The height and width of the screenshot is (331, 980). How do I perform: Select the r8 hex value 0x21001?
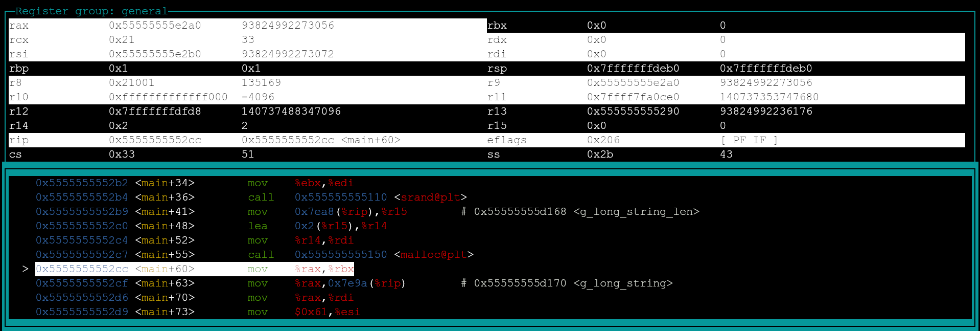coord(131,83)
